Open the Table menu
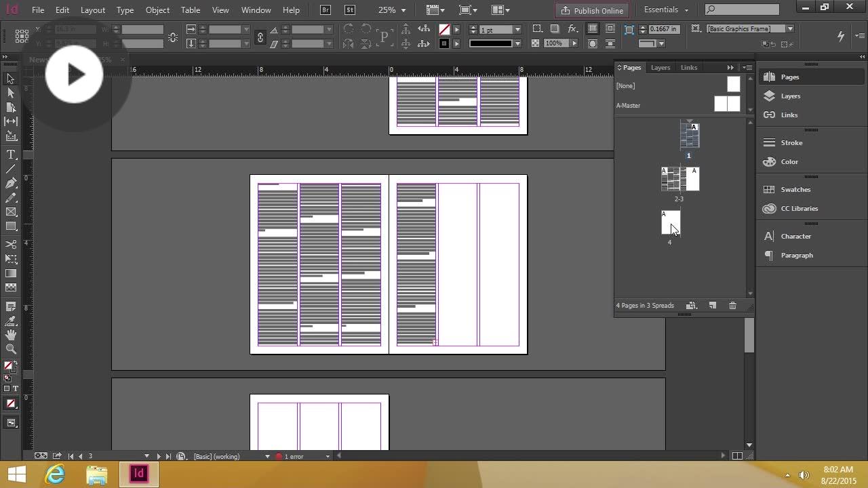 [x=191, y=10]
